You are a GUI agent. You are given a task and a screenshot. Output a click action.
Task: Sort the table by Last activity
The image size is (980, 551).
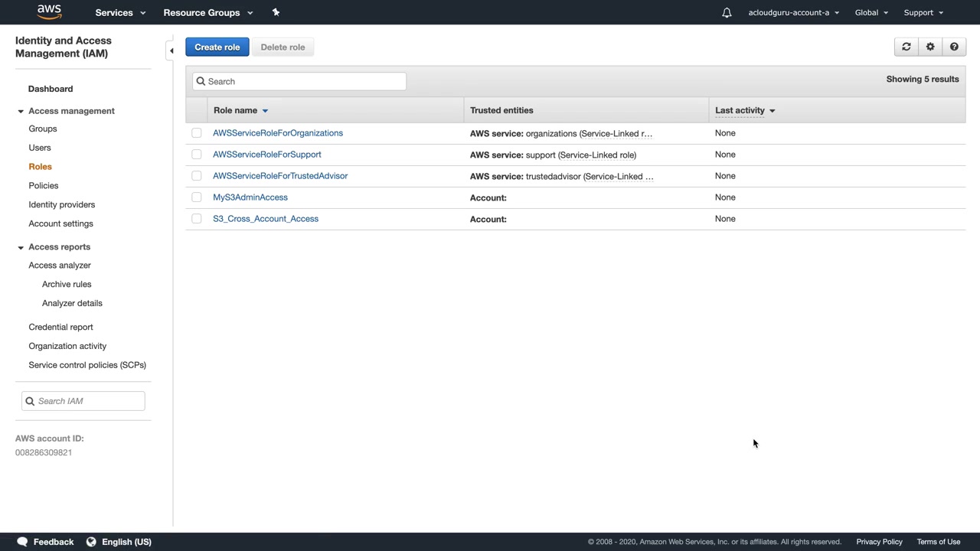[x=740, y=110]
